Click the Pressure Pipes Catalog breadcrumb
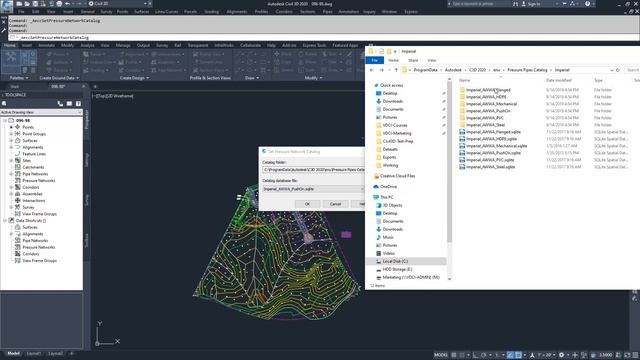Screen dimensions: 640x360 [527, 70]
